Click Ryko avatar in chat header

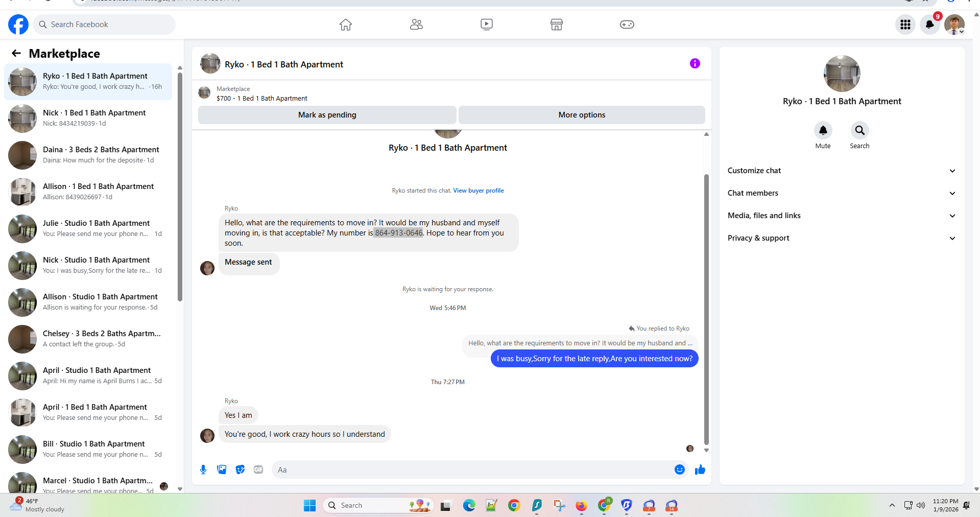(x=210, y=64)
